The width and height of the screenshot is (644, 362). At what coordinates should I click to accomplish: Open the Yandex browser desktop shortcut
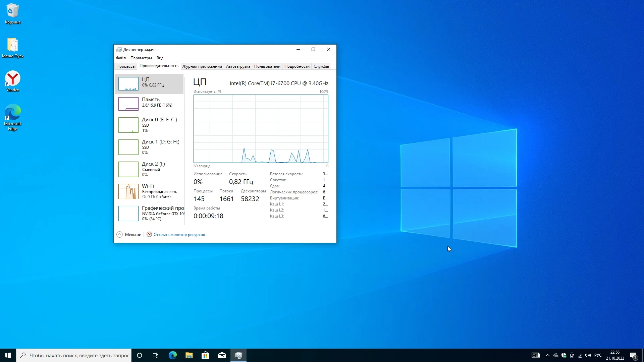point(12,81)
